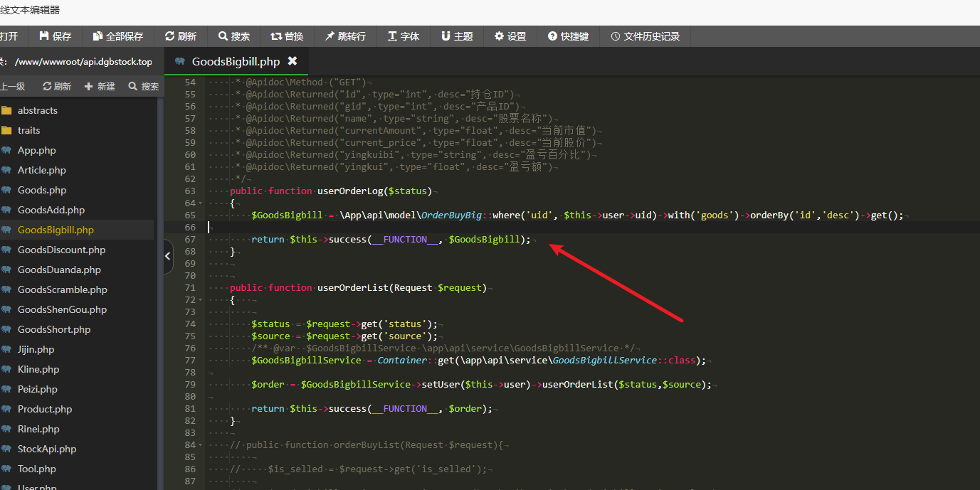Expand the traits folder
The height and width of the screenshot is (490, 980).
point(28,130)
